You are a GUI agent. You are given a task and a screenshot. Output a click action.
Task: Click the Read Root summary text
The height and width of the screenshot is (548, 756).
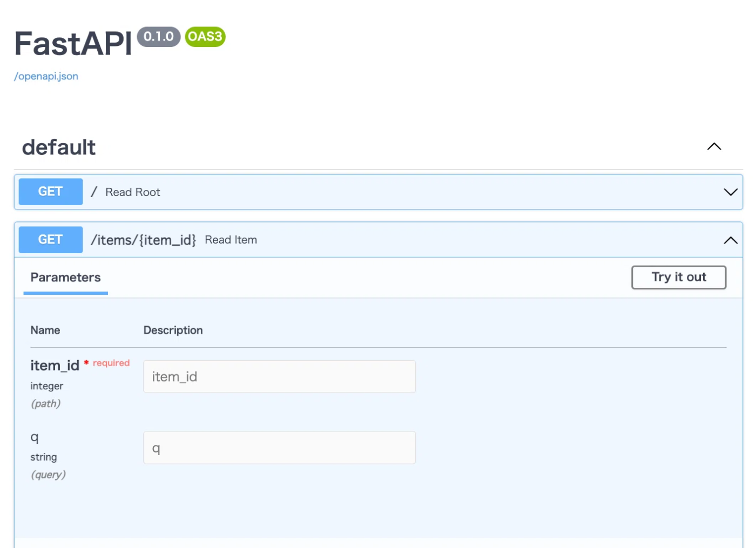pyautogui.click(x=133, y=192)
